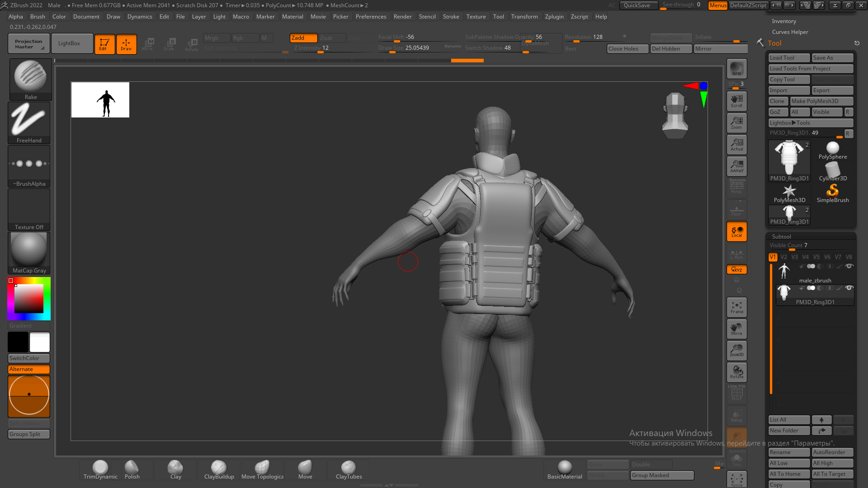
Task: Open the Zplugin menu
Action: click(x=554, y=17)
